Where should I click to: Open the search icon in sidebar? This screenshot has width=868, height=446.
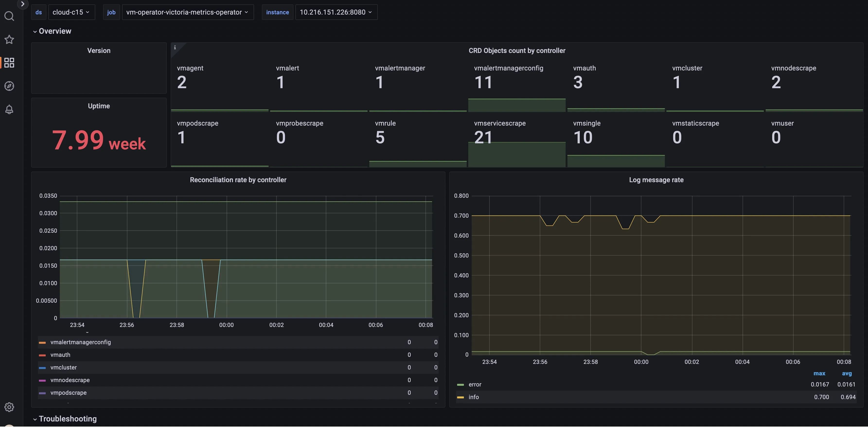(9, 16)
